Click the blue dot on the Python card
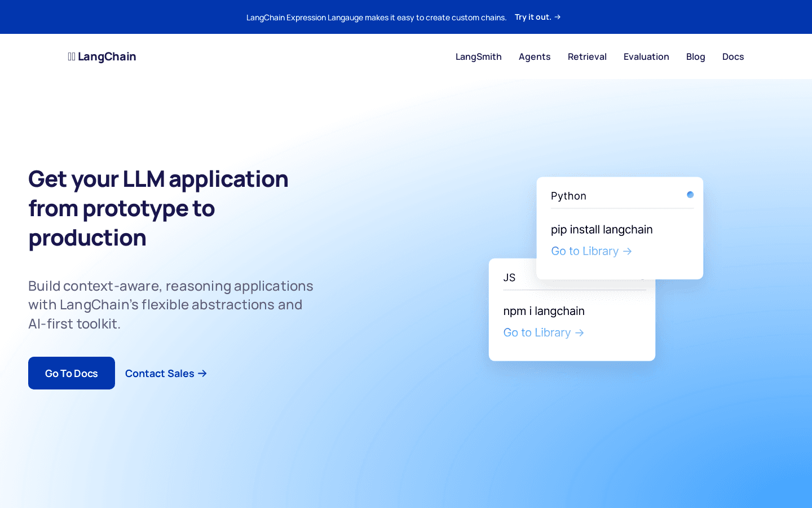The image size is (812, 508). [690, 194]
